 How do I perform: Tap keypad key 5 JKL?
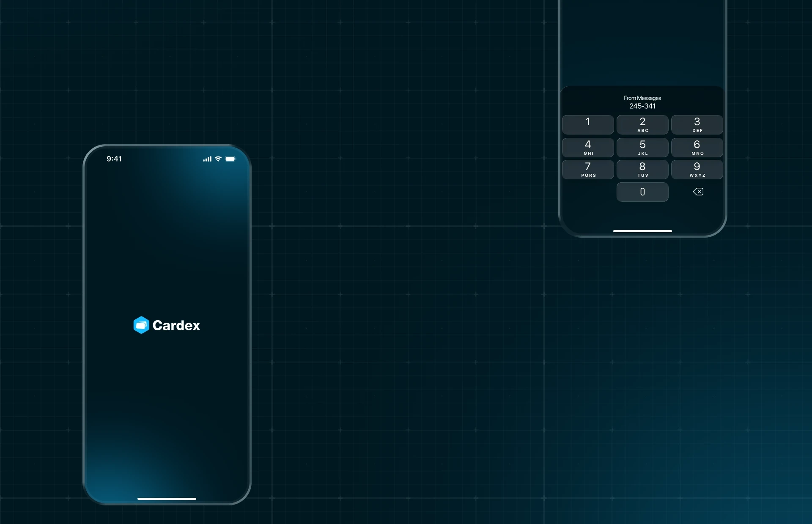tap(642, 148)
